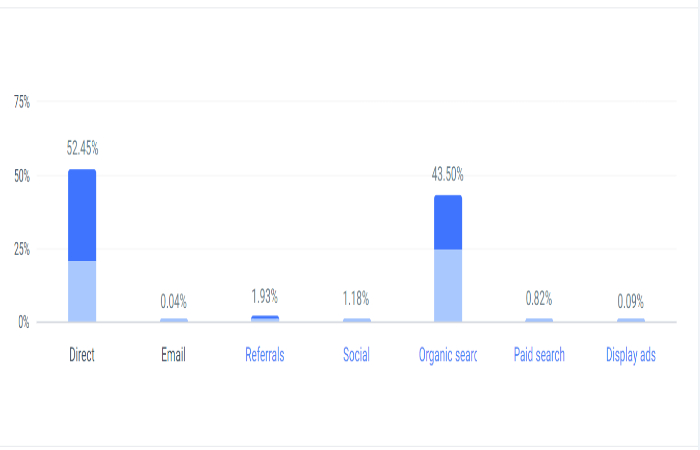
Task: Select the Email axis label
Action: [174, 355]
